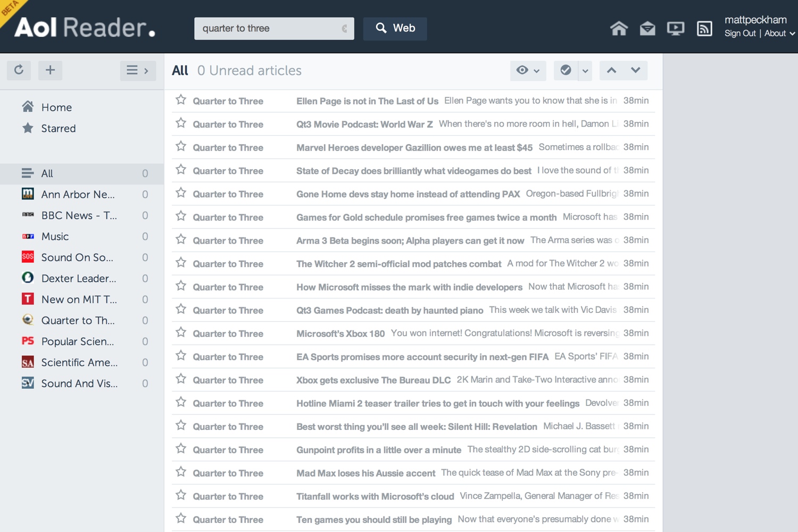Viewport: 798px width, 532px height.
Task: Go to the next article with the down arrow
Action: click(635, 70)
